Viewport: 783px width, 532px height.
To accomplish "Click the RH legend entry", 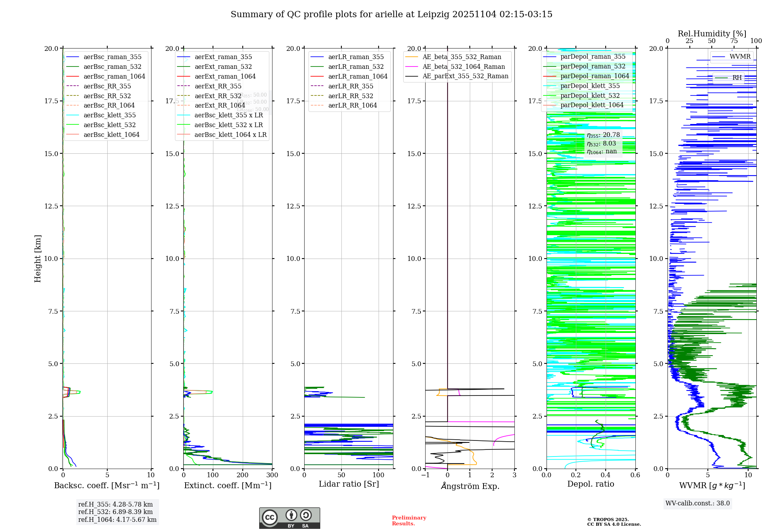I will pyautogui.click(x=737, y=78).
